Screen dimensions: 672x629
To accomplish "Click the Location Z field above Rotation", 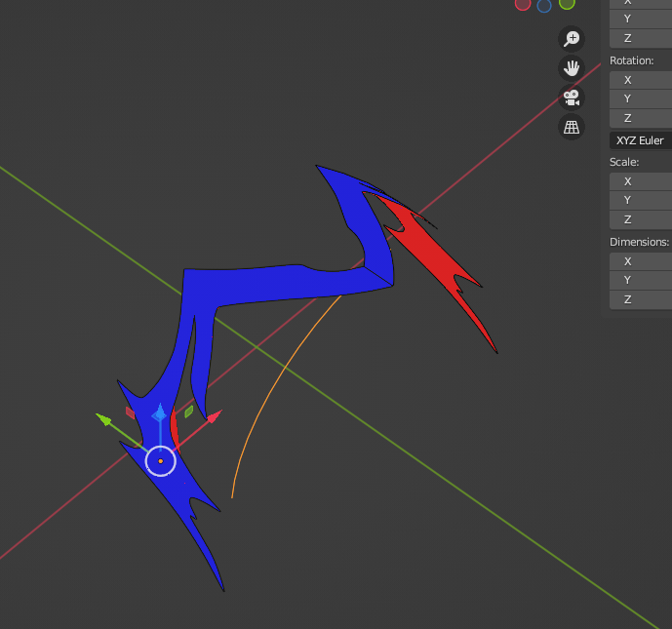I will (641, 38).
